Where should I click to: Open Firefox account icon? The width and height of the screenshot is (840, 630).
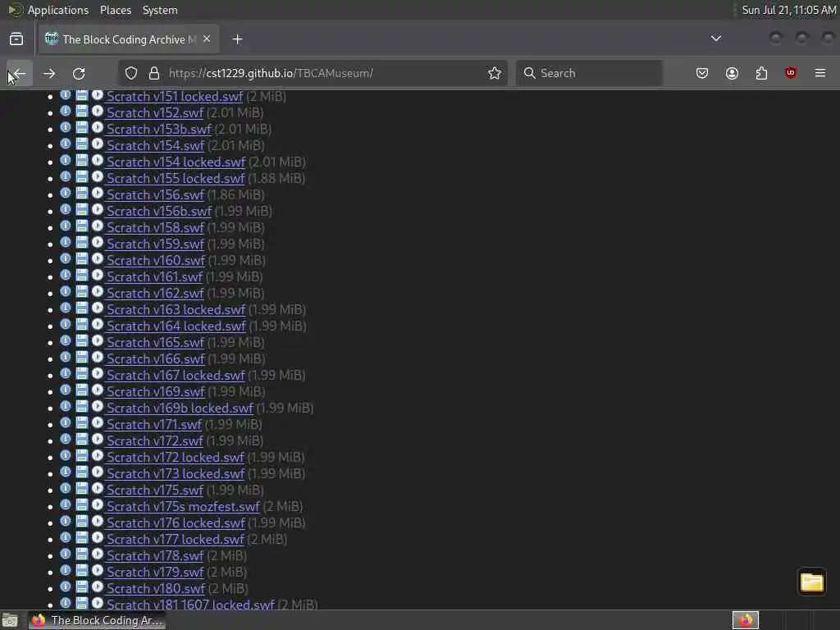[x=732, y=73]
